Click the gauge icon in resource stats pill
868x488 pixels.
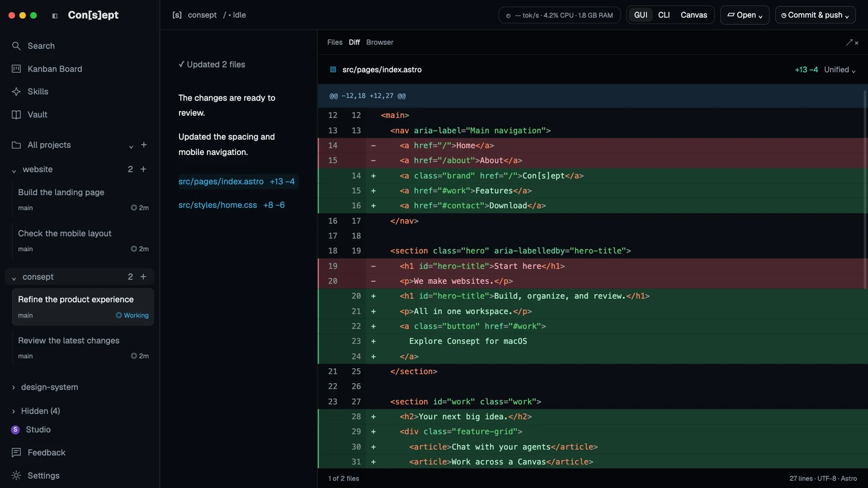508,16
